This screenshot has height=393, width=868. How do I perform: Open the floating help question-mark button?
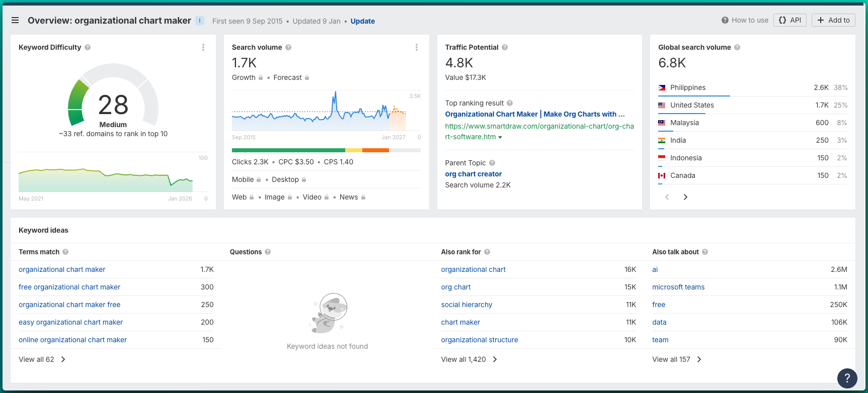click(847, 378)
